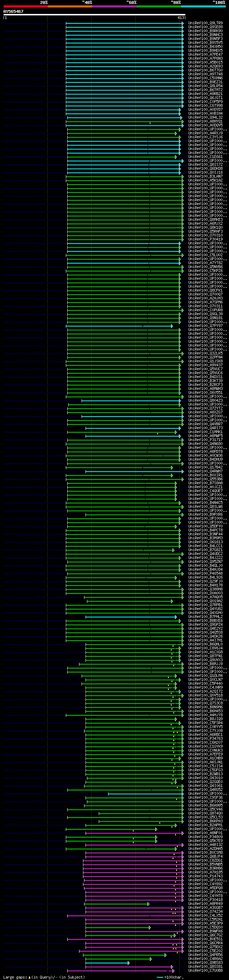Click the cyan =100char scale key
This screenshot has width=229, height=980.
pos(170,977)
